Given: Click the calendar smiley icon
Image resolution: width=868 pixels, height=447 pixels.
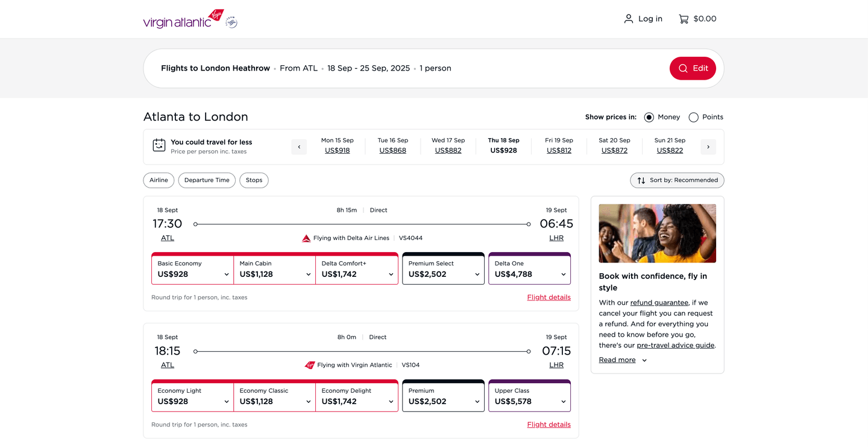Looking at the screenshot, I should click(159, 146).
